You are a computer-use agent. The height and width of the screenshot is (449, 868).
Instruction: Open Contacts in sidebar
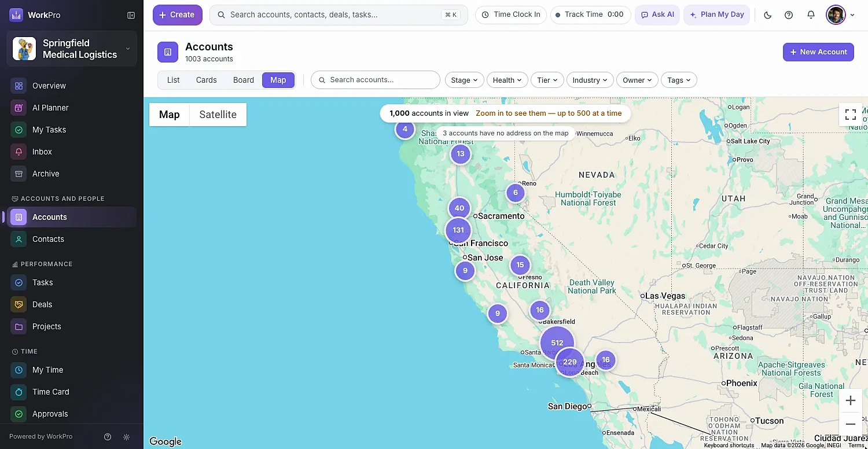coord(72,239)
